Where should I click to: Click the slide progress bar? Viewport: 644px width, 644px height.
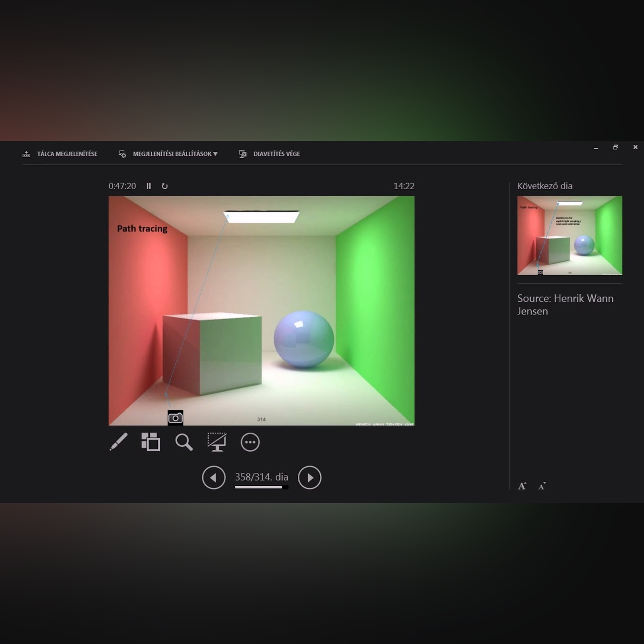(261, 487)
